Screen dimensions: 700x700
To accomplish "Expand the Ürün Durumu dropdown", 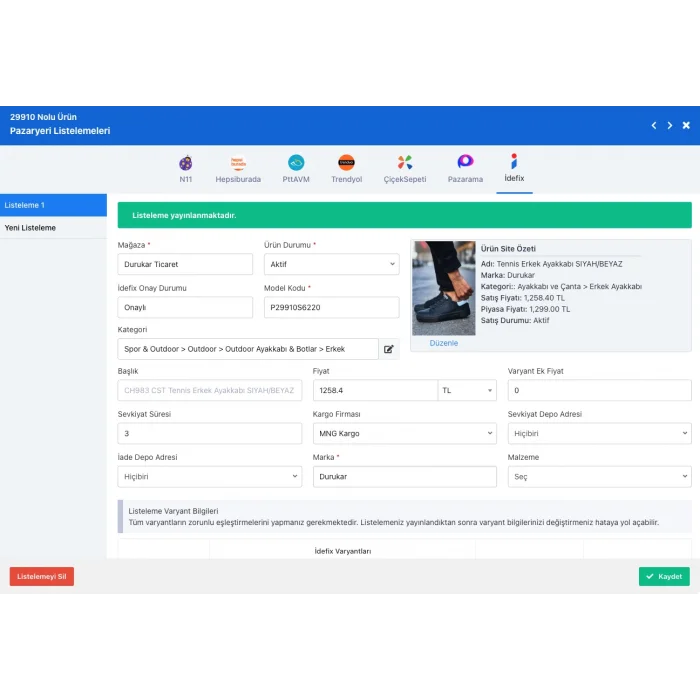I will (x=331, y=264).
